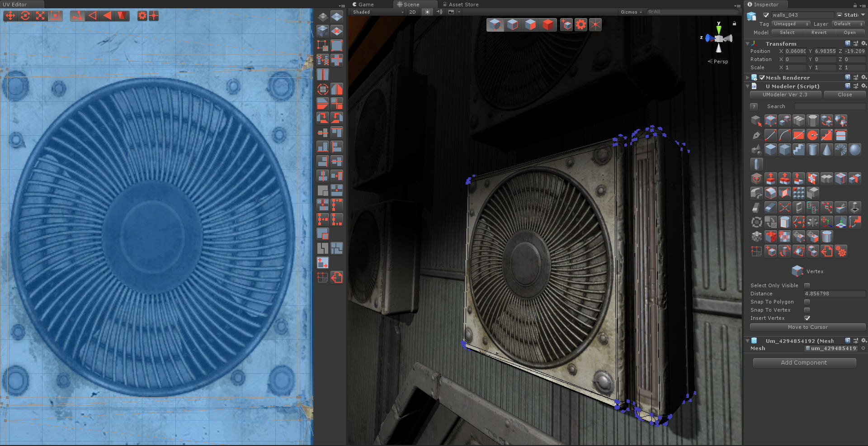Choose polygon mode cube in Scene toolbar
Image resolution: width=868 pixels, height=446 pixels.
tap(531, 24)
